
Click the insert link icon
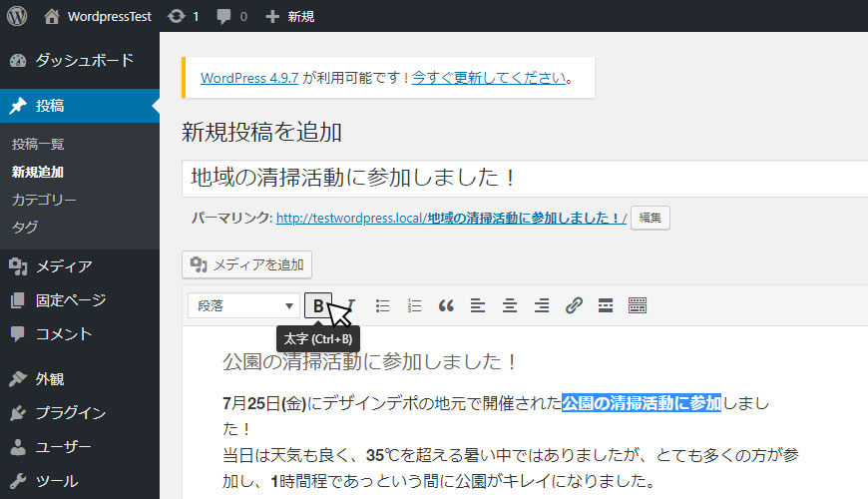[574, 305]
